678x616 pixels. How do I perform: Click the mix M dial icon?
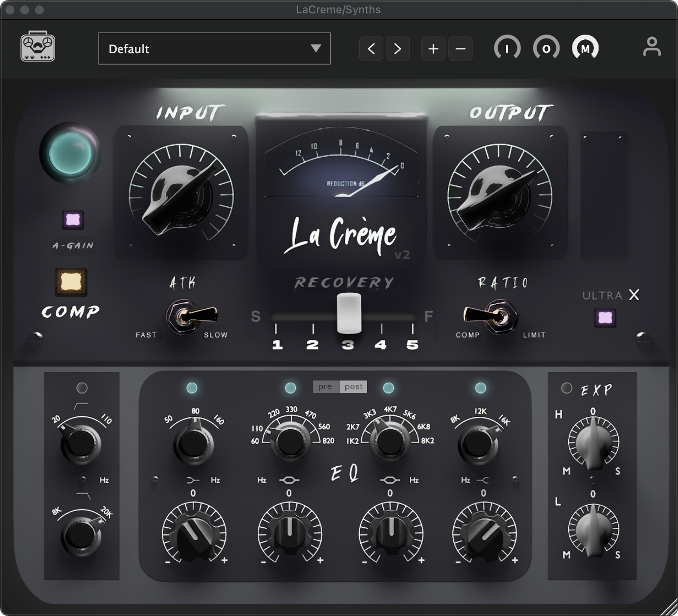pos(585,48)
